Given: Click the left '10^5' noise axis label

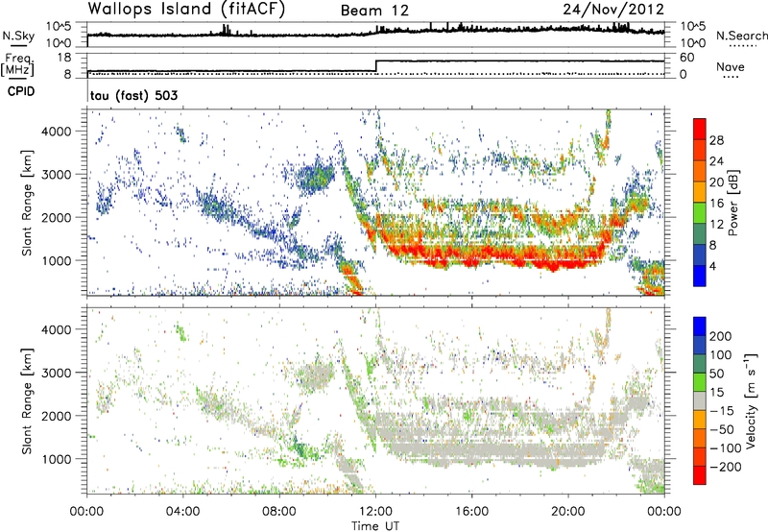Looking at the screenshot, I should point(59,27).
